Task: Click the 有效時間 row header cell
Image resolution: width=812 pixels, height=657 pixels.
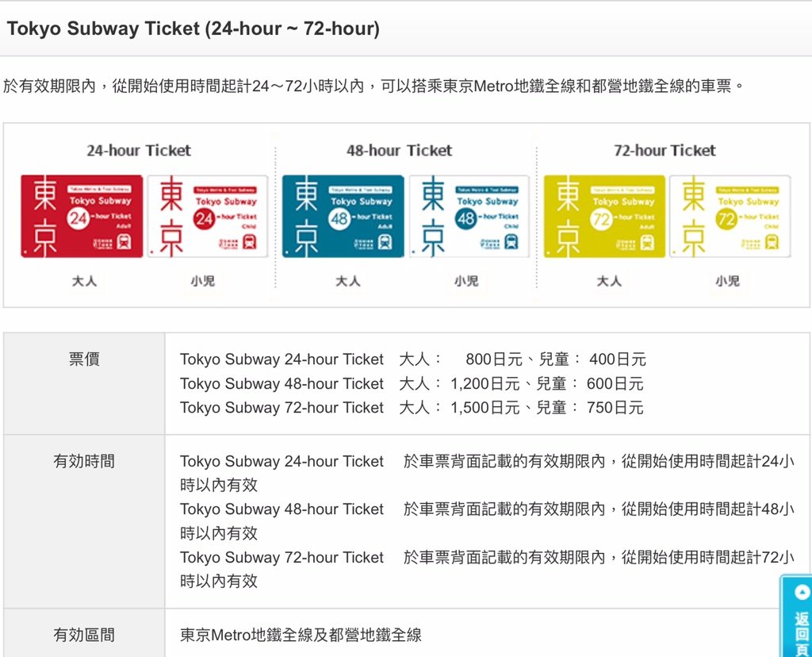Action: tap(84, 521)
